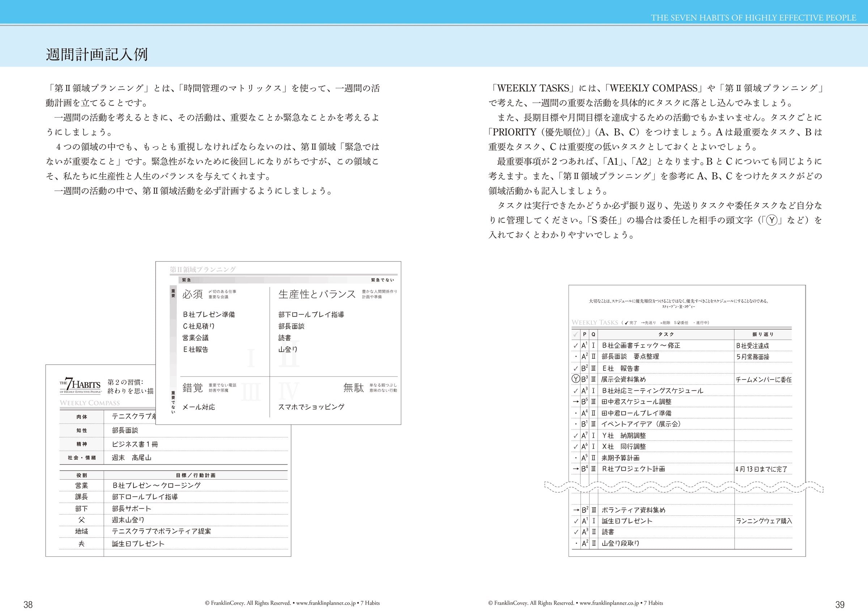868x616 pixels.
Task: Click the checkmark beside 誕生日プレゼント task
Action: (576, 521)
